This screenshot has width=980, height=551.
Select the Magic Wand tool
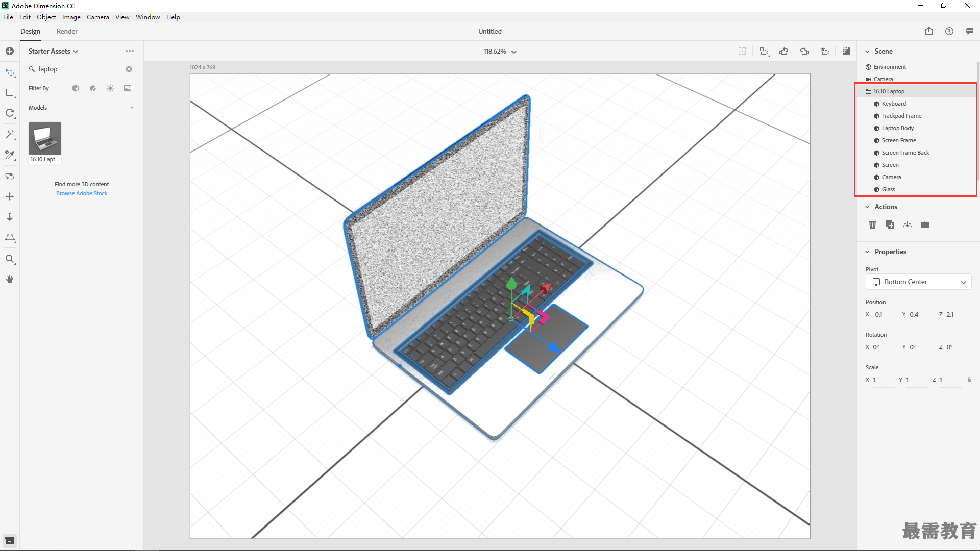coord(10,134)
